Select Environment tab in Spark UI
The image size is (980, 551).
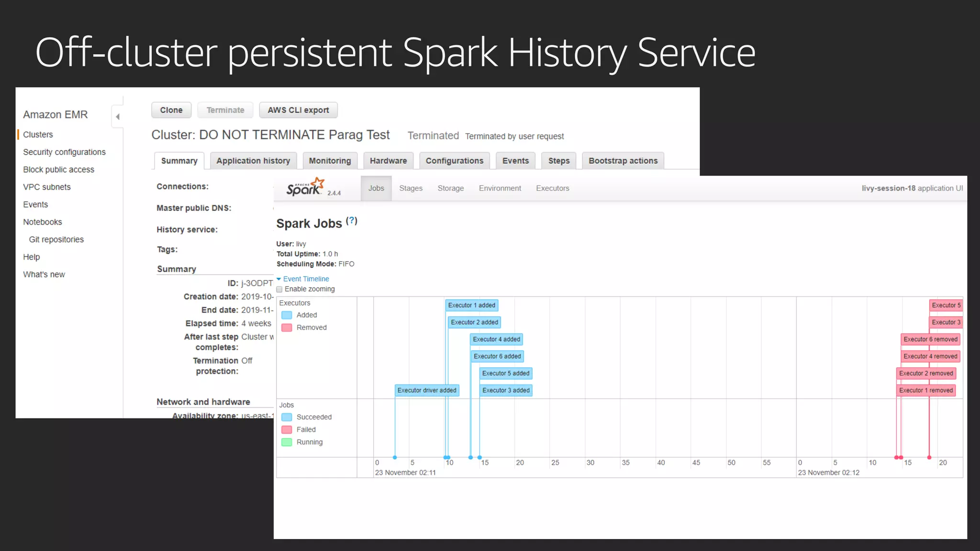[x=500, y=188]
